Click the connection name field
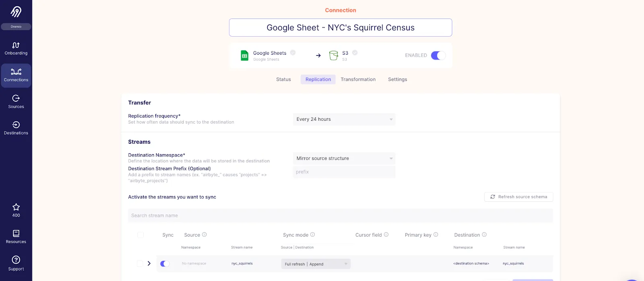This screenshot has width=644, height=281. coord(341,27)
